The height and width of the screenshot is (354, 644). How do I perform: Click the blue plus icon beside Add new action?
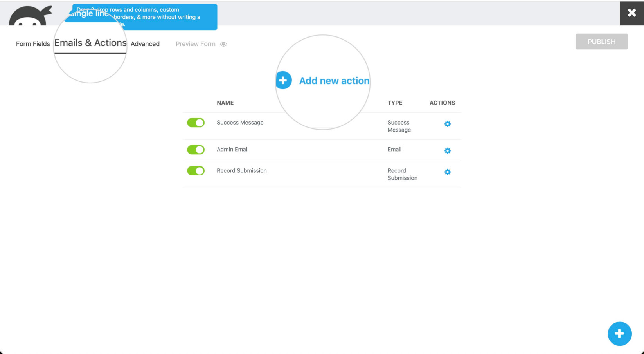[x=283, y=80]
